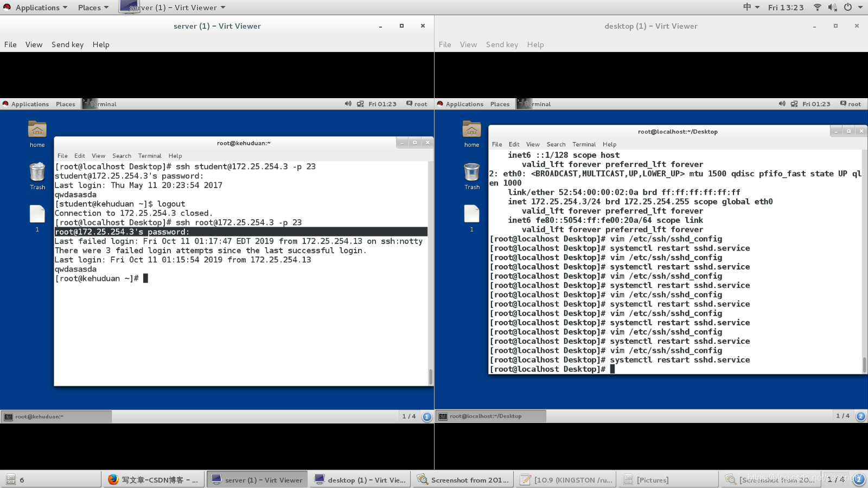The image size is (868, 488).
Task: Open home folder icon on desktop guest
Action: click(x=471, y=134)
